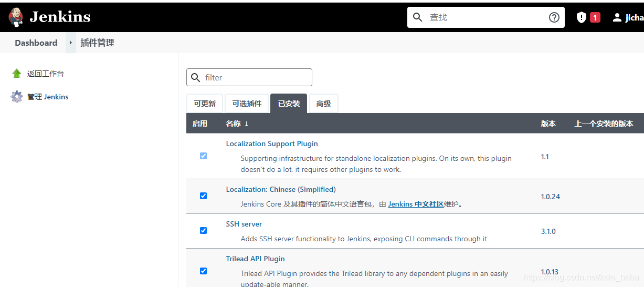Screen dimensions: 644x287
Task: Open the 高级 tab
Action: (x=324, y=104)
